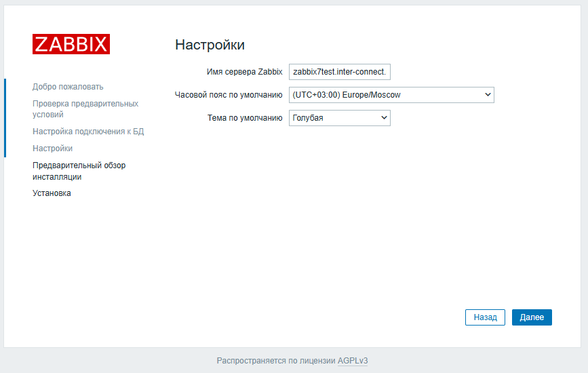Select the Настройки step in sidebar

click(x=52, y=149)
